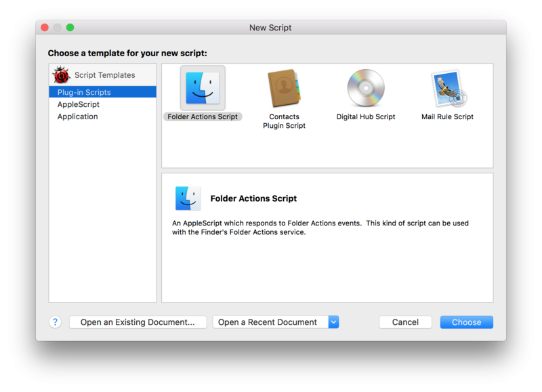Select Plug-in Scripts category
The width and height of the screenshot is (542, 392).
coord(103,92)
